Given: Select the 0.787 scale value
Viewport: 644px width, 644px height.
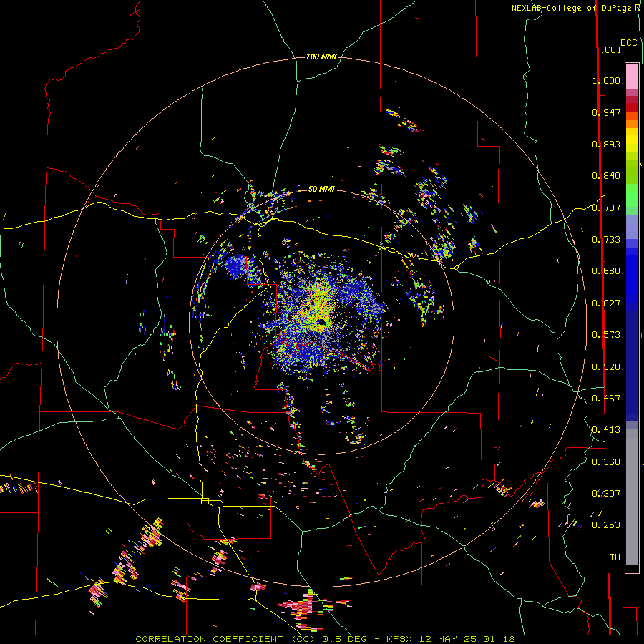Looking at the screenshot, I should point(606,208).
